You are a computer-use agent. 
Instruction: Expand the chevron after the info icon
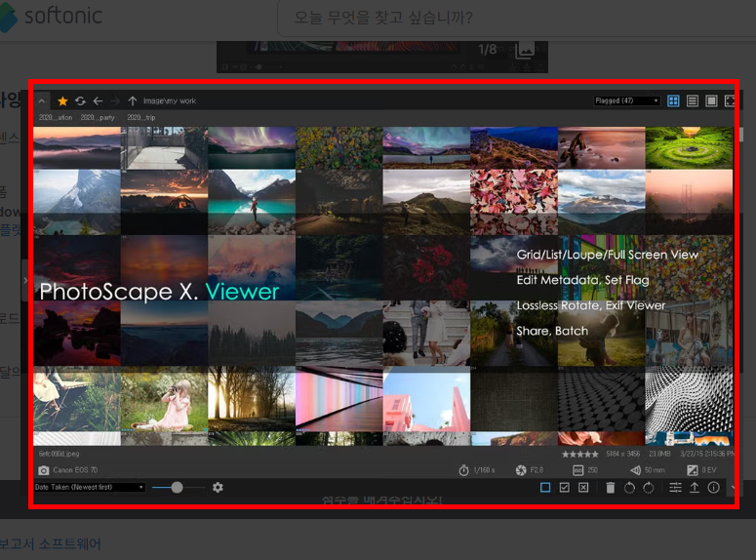[733, 488]
